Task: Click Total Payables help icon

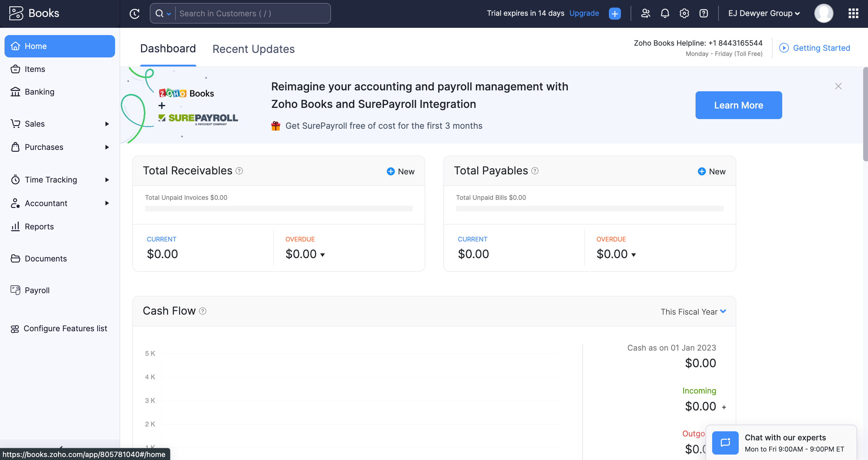Action: point(535,171)
